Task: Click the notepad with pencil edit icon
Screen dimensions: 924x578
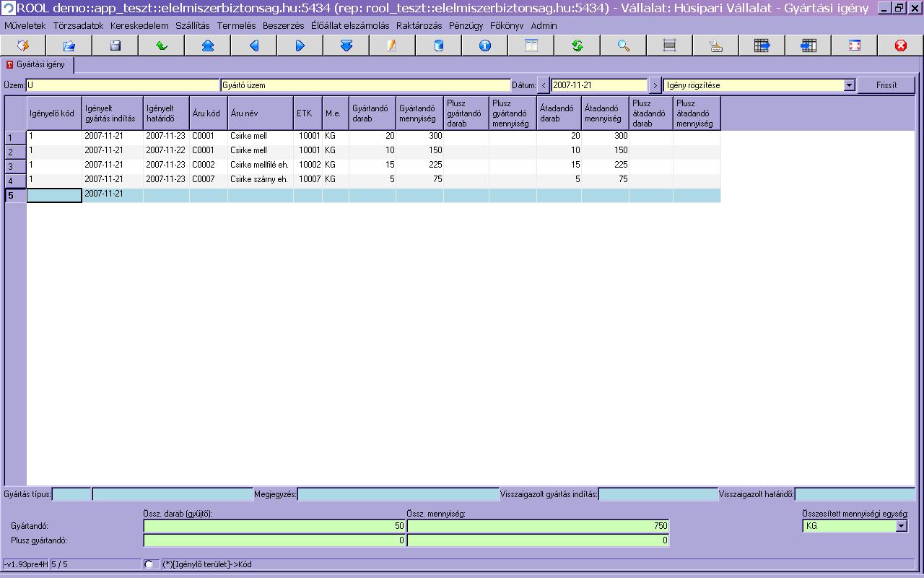Action: tap(393, 46)
